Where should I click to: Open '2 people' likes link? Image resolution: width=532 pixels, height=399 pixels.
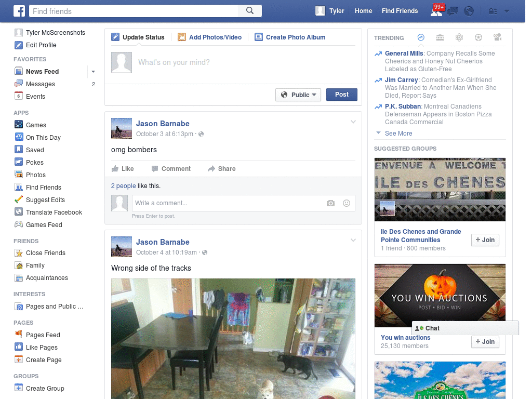[x=124, y=186]
